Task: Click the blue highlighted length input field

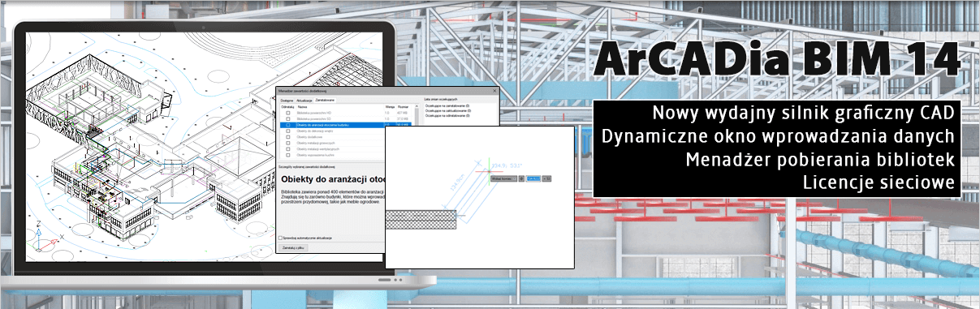Action: coord(533,178)
